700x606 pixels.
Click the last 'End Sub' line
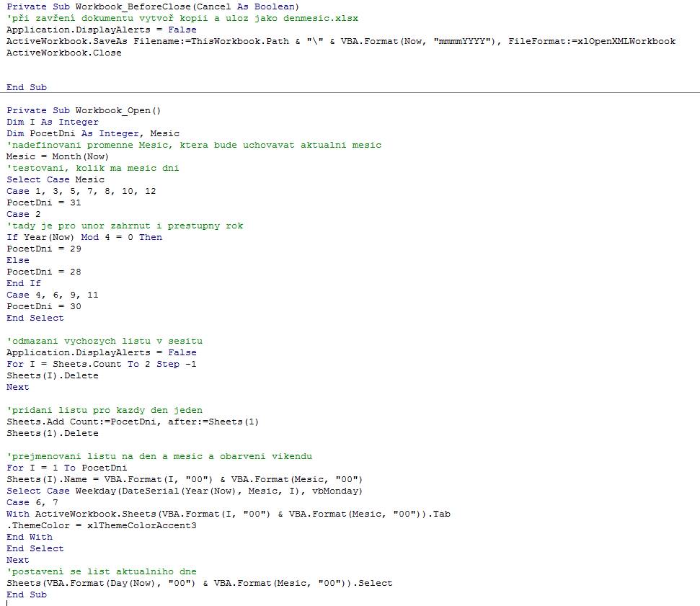27,595
